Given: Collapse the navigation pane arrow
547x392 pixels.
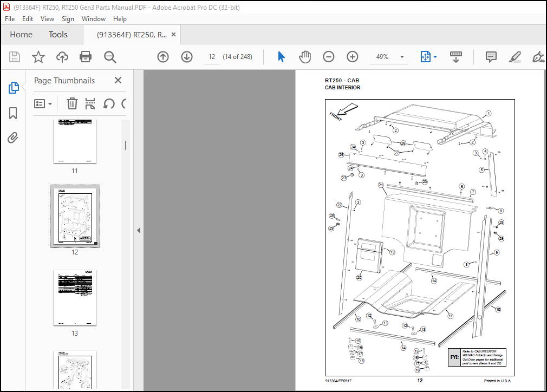Looking at the screenshot, I should click(139, 230).
